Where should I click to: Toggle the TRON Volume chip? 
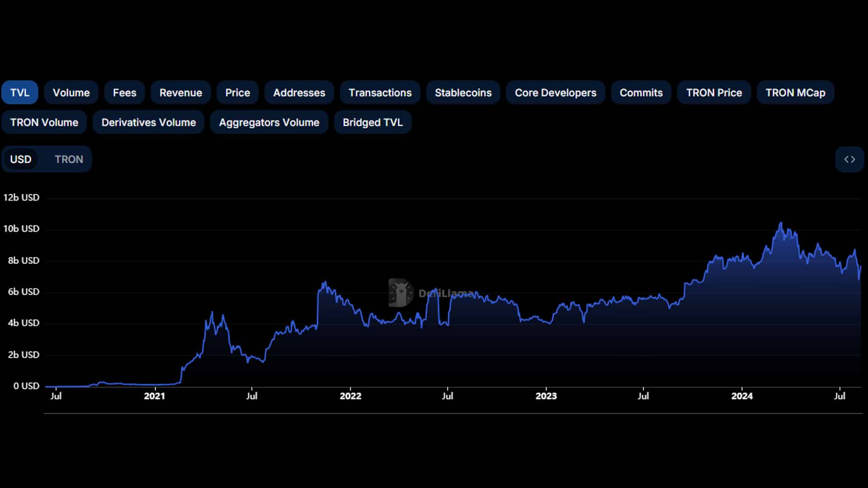pyautogui.click(x=44, y=122)
